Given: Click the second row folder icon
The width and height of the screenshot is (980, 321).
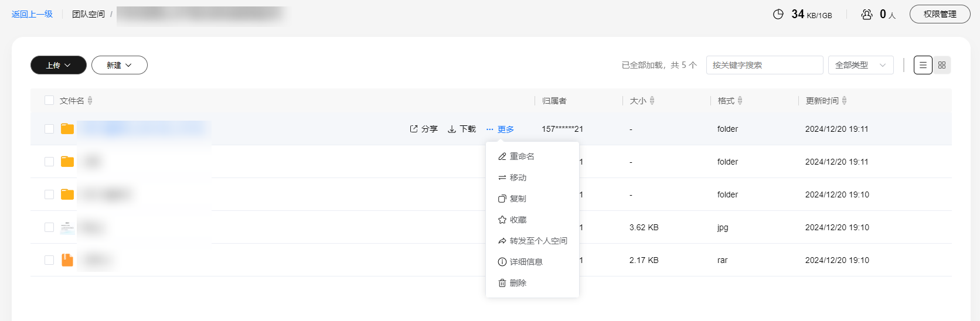Looking at the screenshot, I should point(67,162).
